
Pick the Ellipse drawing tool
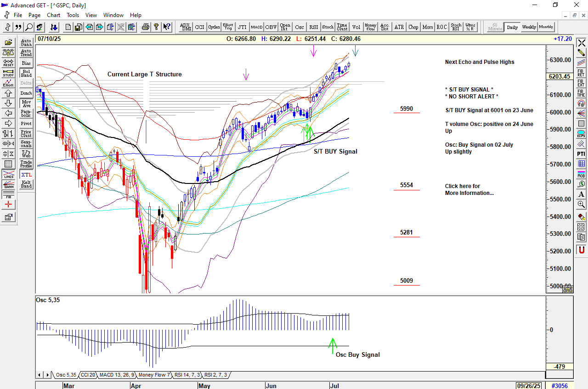(x=581, y=134)
